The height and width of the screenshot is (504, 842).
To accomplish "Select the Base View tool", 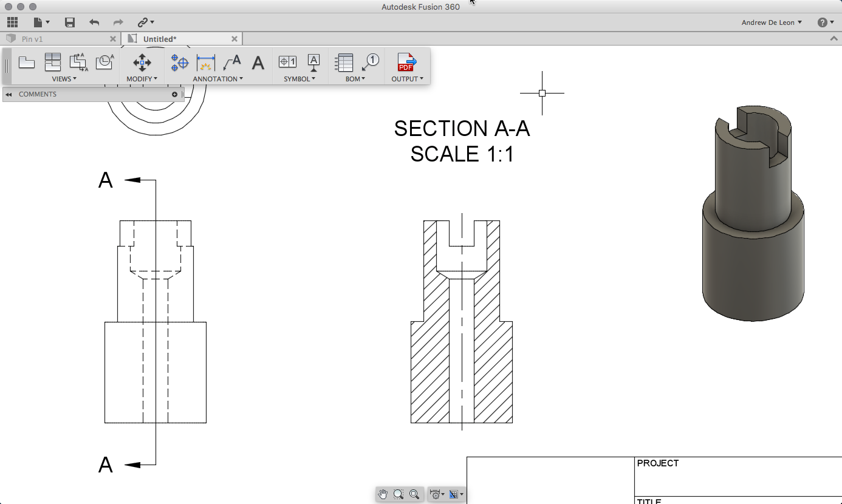I will click(x=26, y=62).
